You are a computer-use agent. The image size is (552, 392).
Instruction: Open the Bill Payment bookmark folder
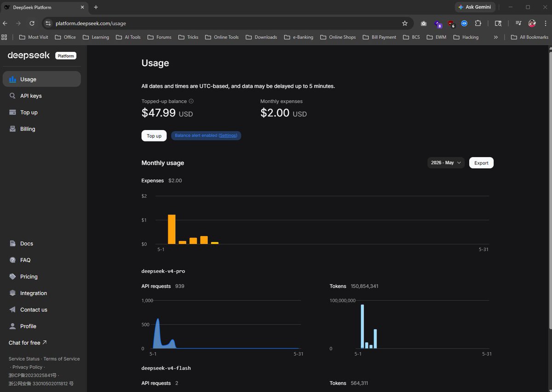pos(379,37)
